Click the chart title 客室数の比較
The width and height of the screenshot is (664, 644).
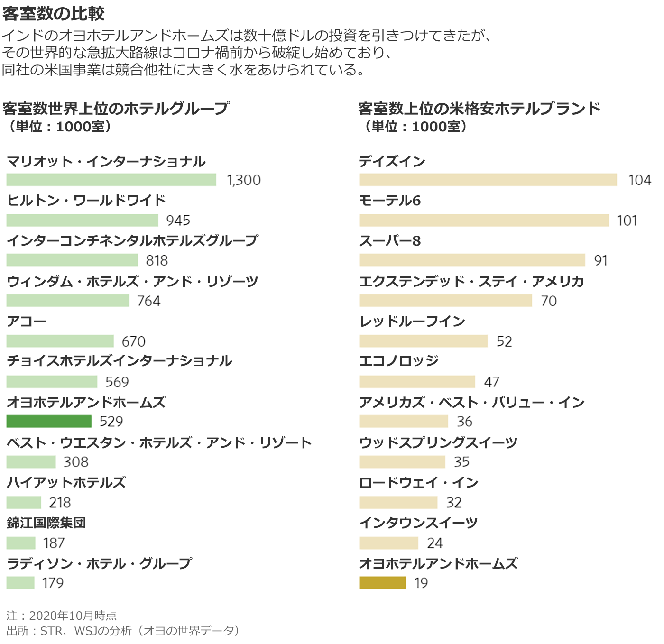(54, 14)
